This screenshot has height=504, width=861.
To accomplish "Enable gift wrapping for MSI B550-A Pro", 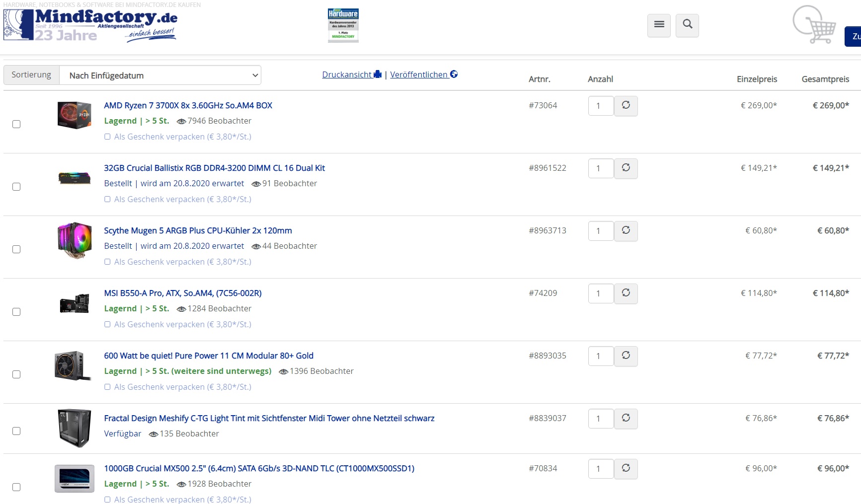I will [107, 324].
